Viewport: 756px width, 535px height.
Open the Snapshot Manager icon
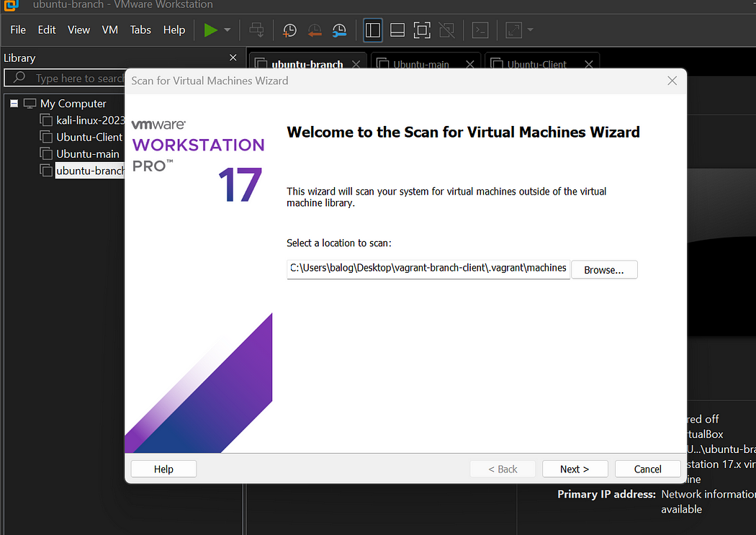339,30
